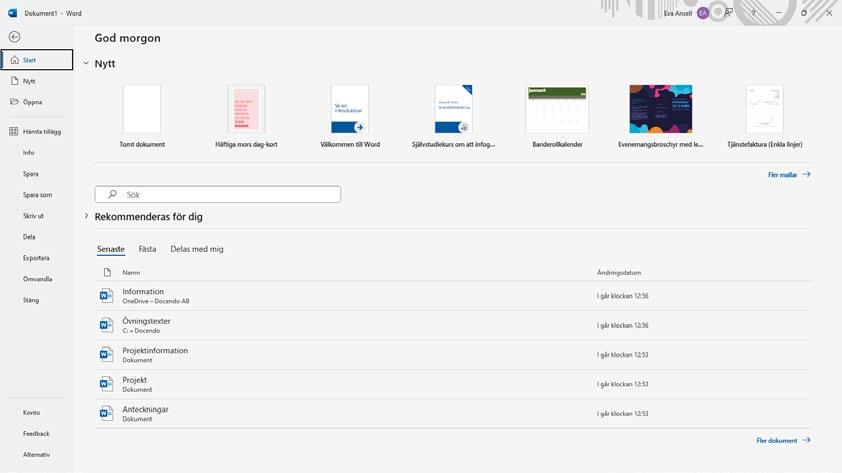Click the feedback person icon in title bar
This screenshot has height=473, width=842.
pyautogui.click(x=728, y=13)
